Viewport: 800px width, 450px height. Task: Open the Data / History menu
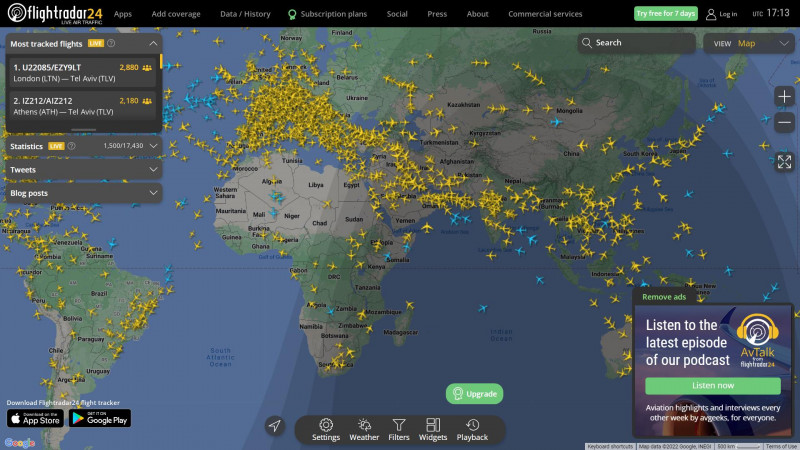[x=245, y=14]
